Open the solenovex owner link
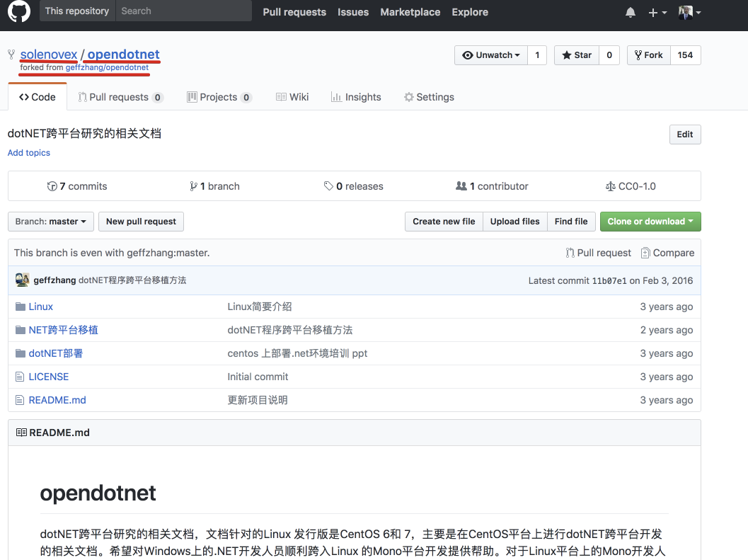The width and height of the screenshot is (748, 560). click(x=49, y=55)
